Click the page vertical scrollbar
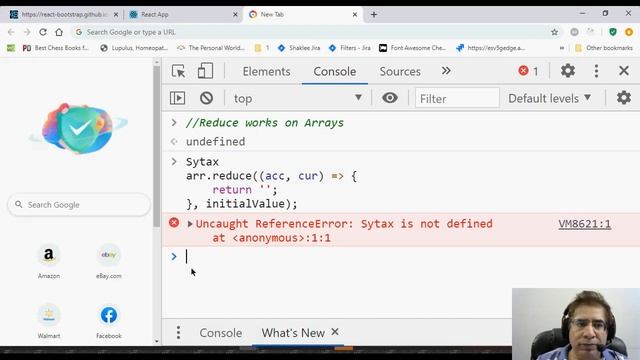Image resolution: width=640 pixels, height=360 pixels. (157, 147)
